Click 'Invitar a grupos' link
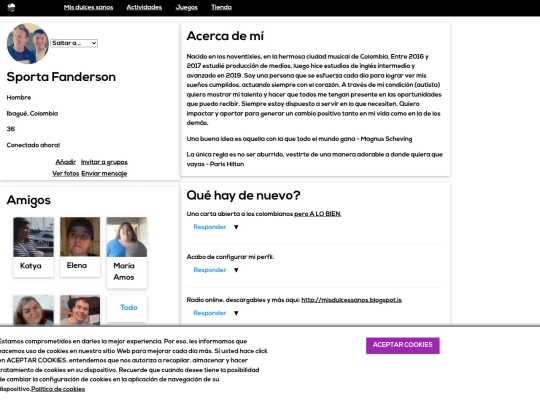This screenshot has width=540, height=405. coord(104,162)
